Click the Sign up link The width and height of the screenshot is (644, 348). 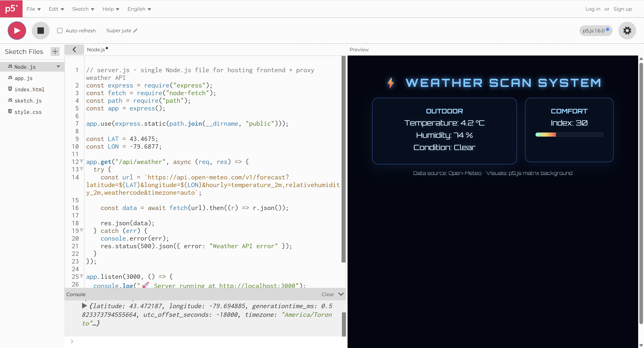click(x=622, y=9)
